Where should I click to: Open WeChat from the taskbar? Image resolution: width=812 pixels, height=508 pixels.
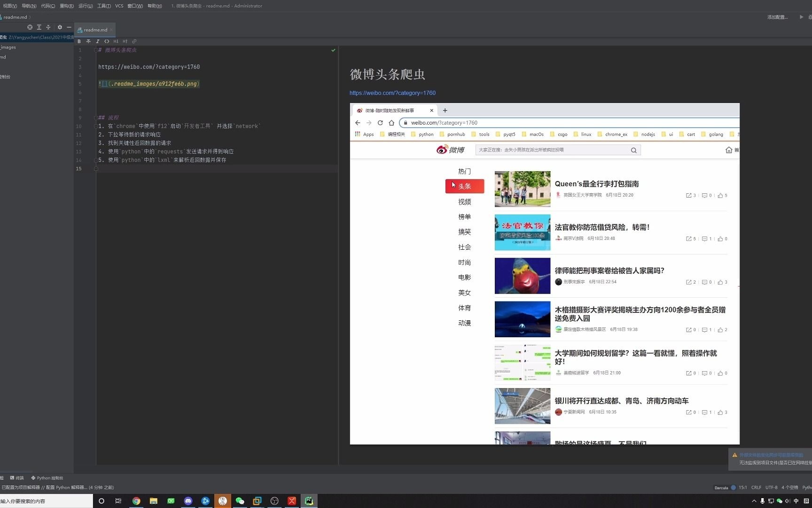pos(240,501)
